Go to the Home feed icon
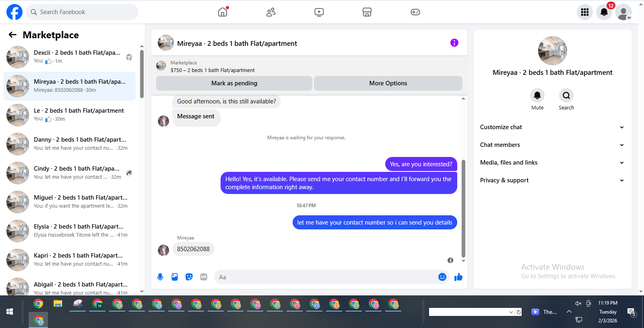Image resolution: width=644 pixels, height=328 pixels. point(223,12)
